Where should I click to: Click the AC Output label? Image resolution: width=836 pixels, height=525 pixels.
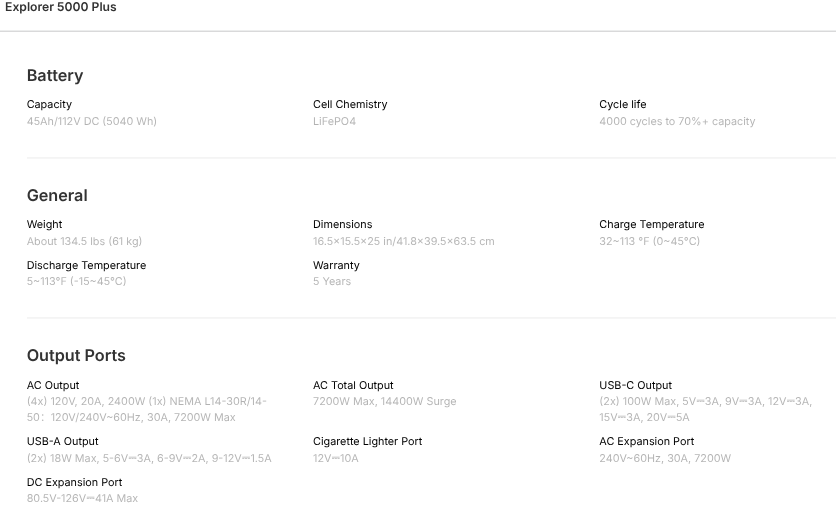coord(53,385)
